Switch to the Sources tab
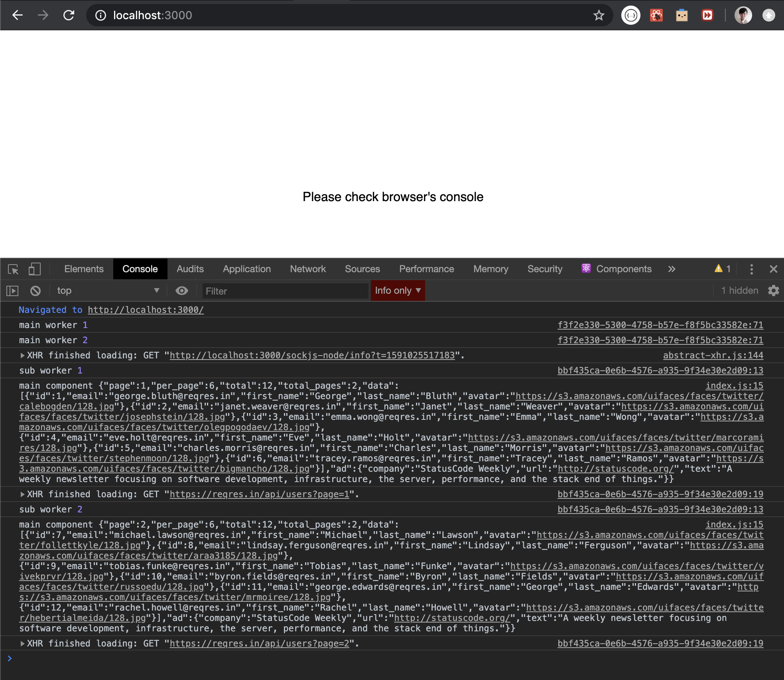784x680 pixels. tap(362, 269)
